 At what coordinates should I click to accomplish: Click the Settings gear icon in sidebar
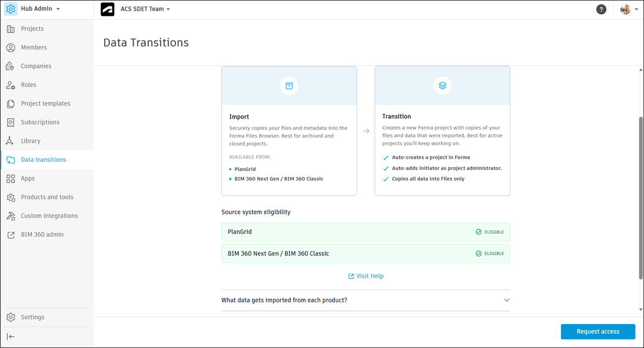pos(10,317)
